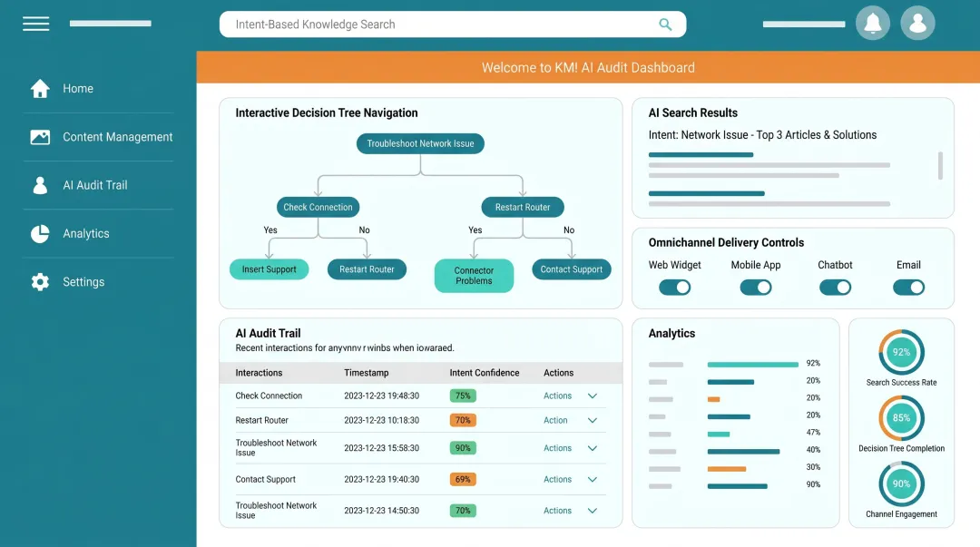Select Restart Router leaf under Check Connection
Viewport: 980px width, 547px height.
[x=367, y=269]
